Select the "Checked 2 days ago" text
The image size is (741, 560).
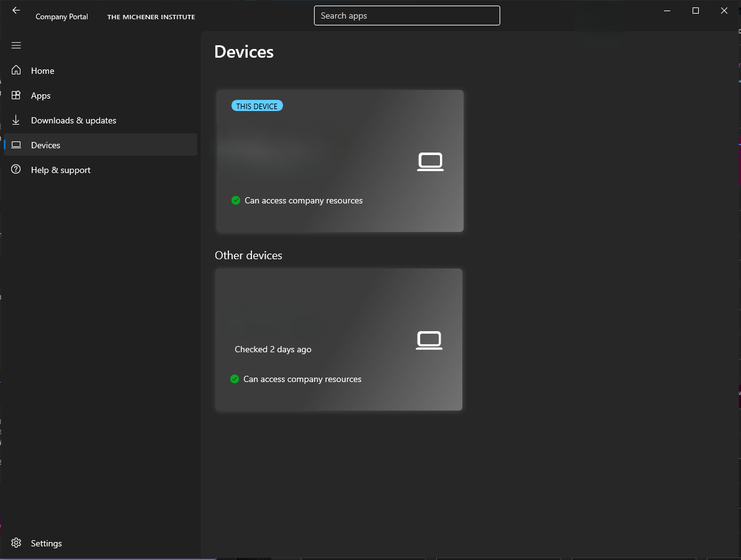(x=273, y=349)
